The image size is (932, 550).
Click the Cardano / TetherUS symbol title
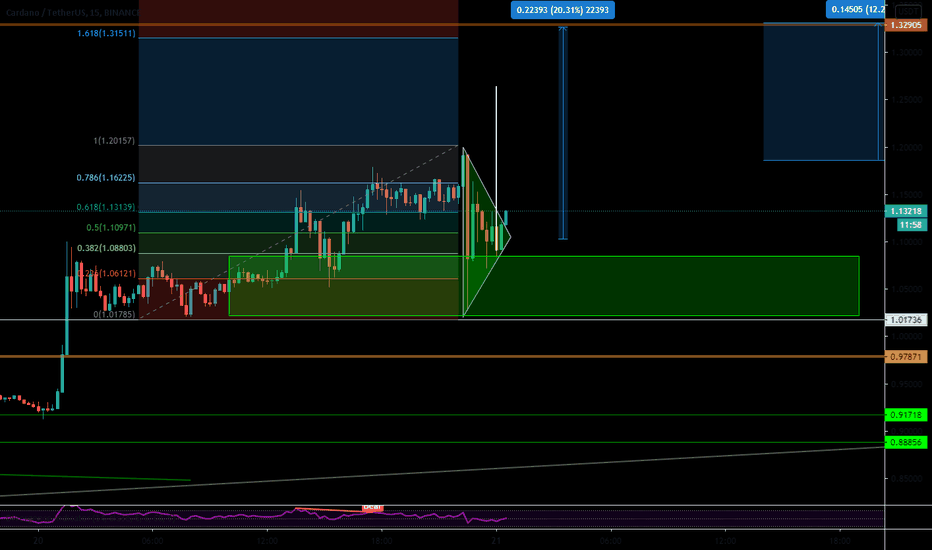71,12
